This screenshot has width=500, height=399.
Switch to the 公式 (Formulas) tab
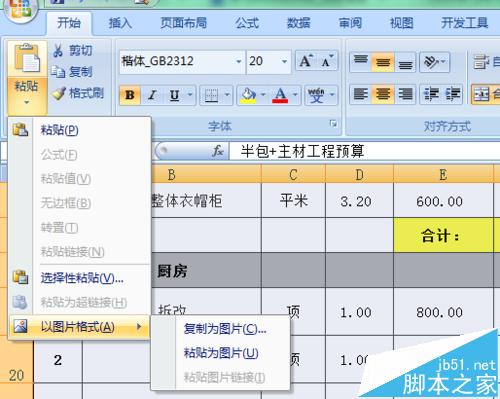pos(247,23)
